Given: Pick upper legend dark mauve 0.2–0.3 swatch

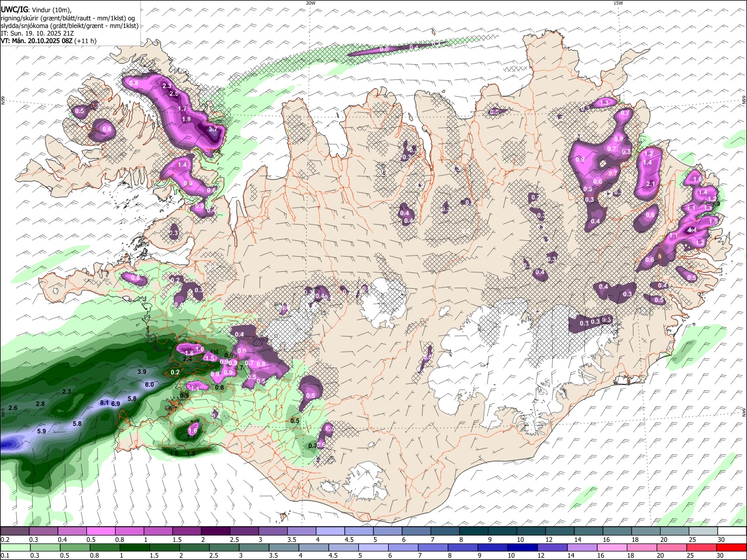Looking at the screenshot, I should pos(15,531).
